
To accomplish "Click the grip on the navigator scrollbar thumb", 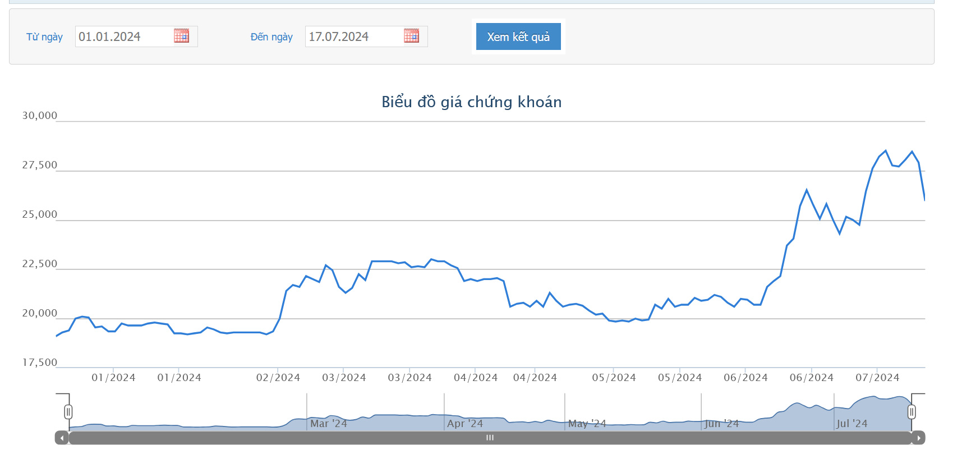I will [x=490, y=438].
